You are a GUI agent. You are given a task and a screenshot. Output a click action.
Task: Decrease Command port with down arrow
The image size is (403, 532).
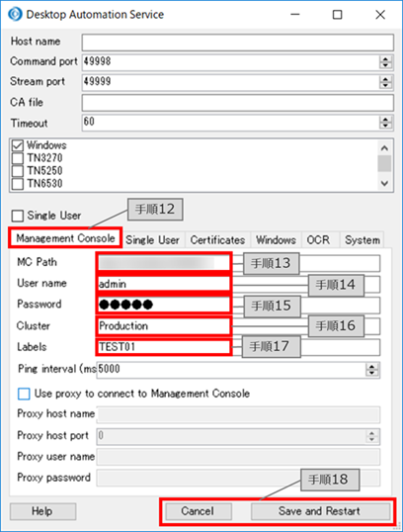click(x=385, y=66)
